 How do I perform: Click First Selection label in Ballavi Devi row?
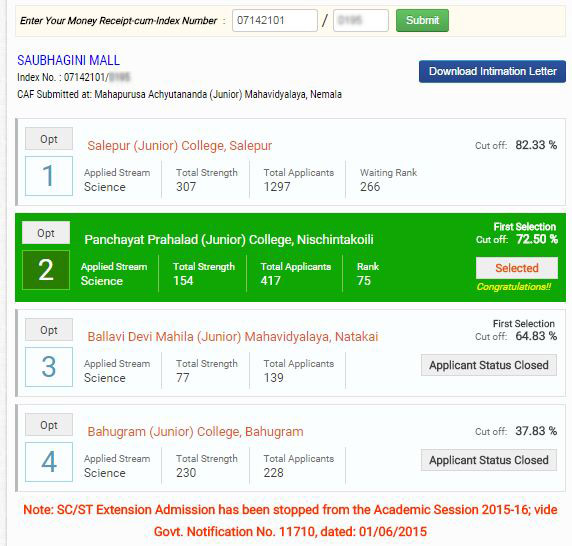click(x=523, y=324)
